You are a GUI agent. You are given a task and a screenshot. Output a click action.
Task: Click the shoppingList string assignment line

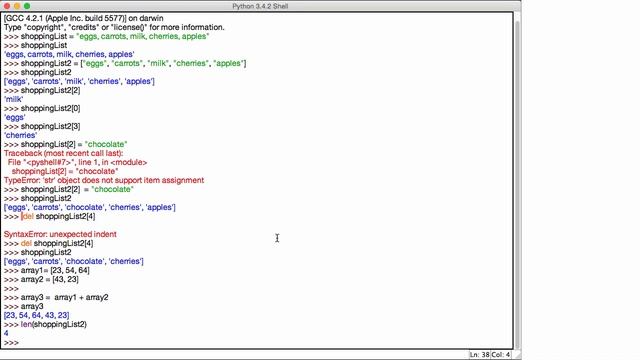tap(107, 36)
